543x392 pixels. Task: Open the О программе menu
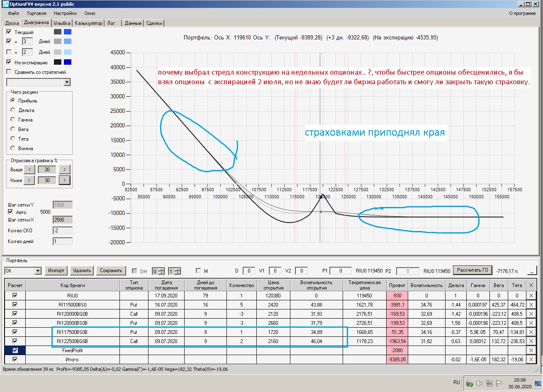(522, 13)
